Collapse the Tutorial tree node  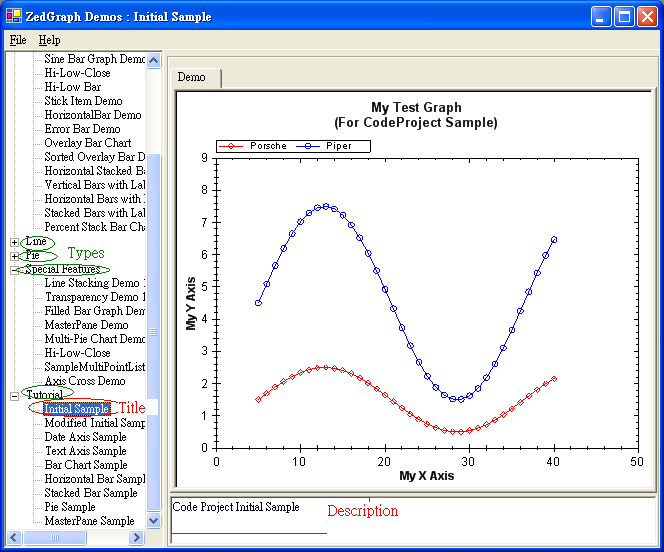click(x=14, y=396)
